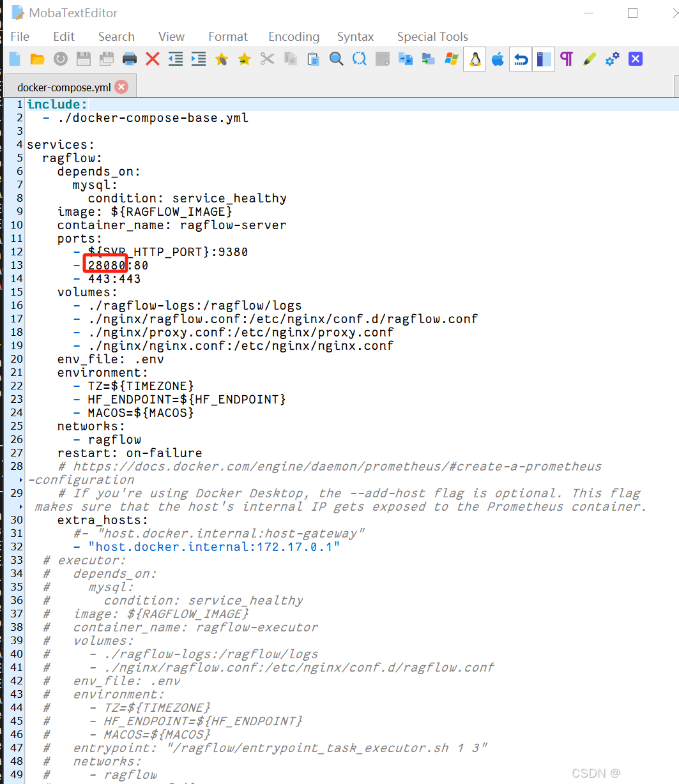Open Find with the magnifier icon

[x=337, y=59]
